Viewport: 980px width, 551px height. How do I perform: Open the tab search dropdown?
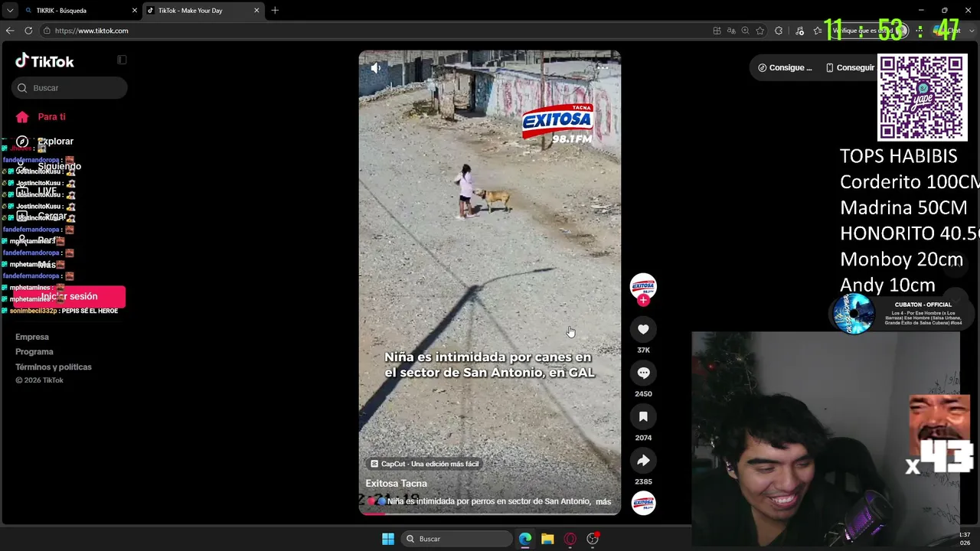[x=9, y=11]
